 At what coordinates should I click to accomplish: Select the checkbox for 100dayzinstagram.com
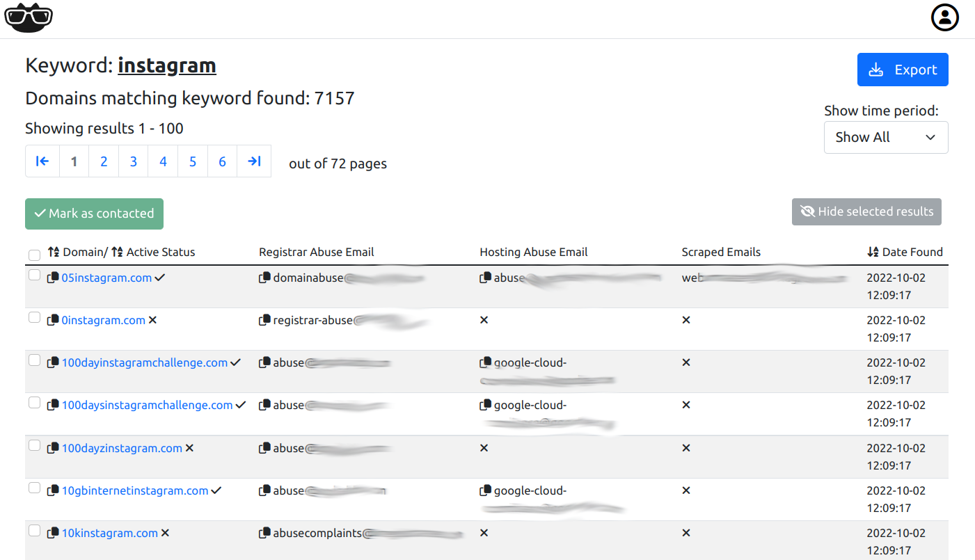click(34, 446)
